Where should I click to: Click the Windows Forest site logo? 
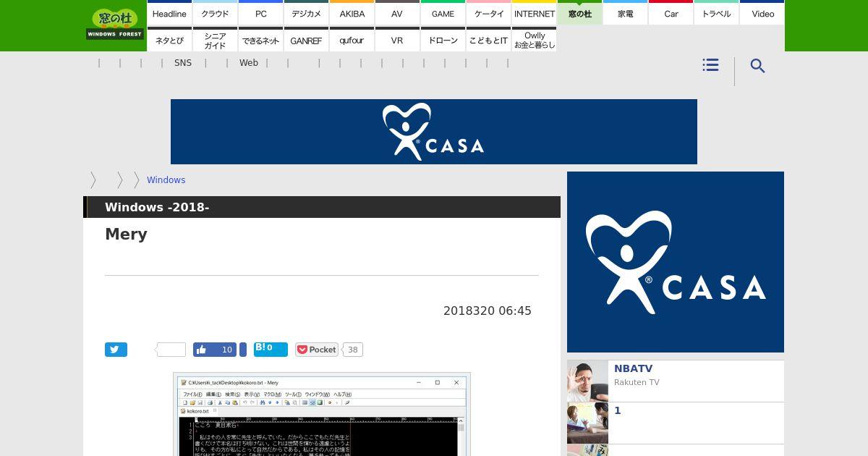(x=115, y=24)
